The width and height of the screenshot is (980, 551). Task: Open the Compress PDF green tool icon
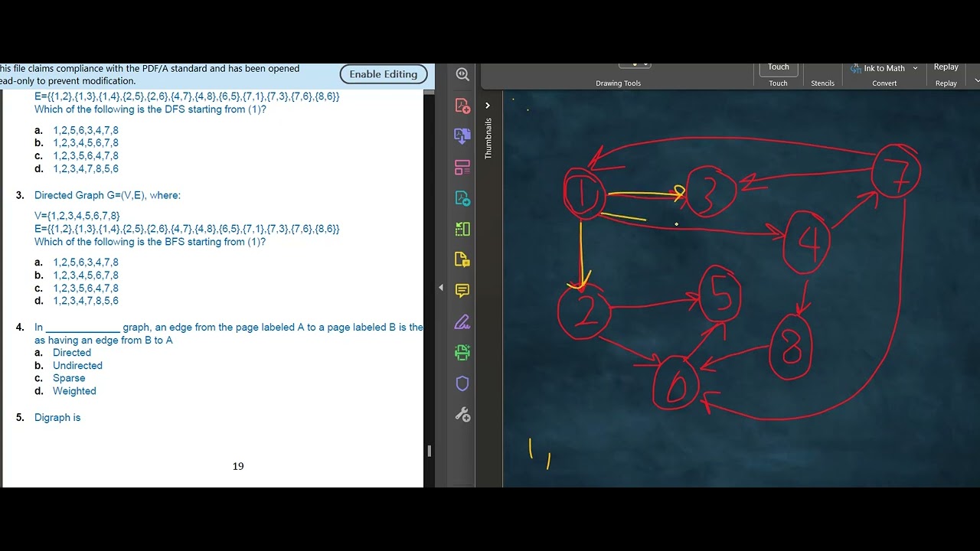[462, 229]
